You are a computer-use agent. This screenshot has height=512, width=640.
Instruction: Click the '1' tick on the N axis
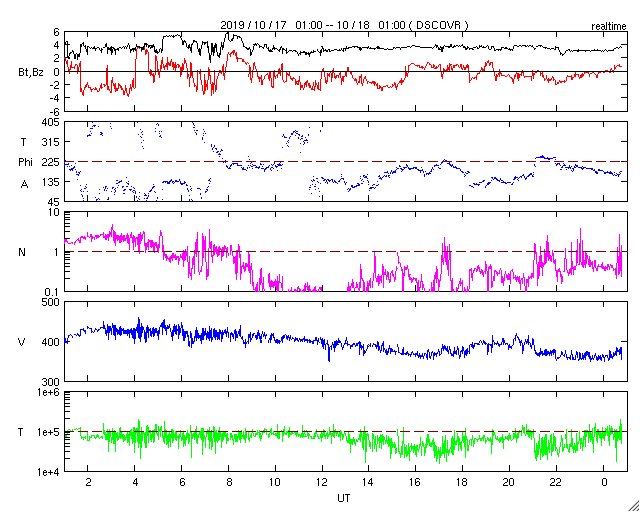point(57,252)
